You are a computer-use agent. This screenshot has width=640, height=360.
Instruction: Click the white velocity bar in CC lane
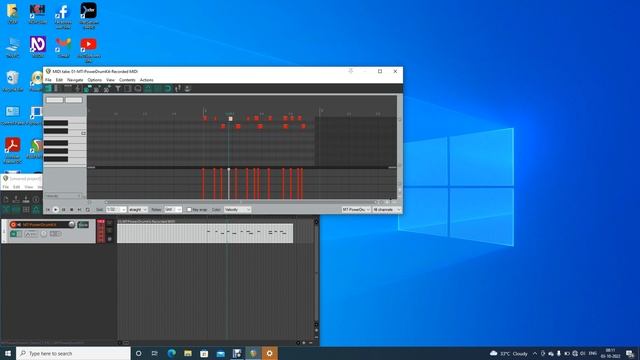pyautogui.click(x=229, y=184)
